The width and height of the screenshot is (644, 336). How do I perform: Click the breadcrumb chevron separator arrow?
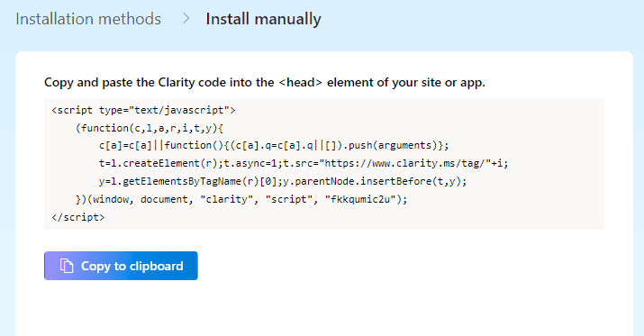186,18
